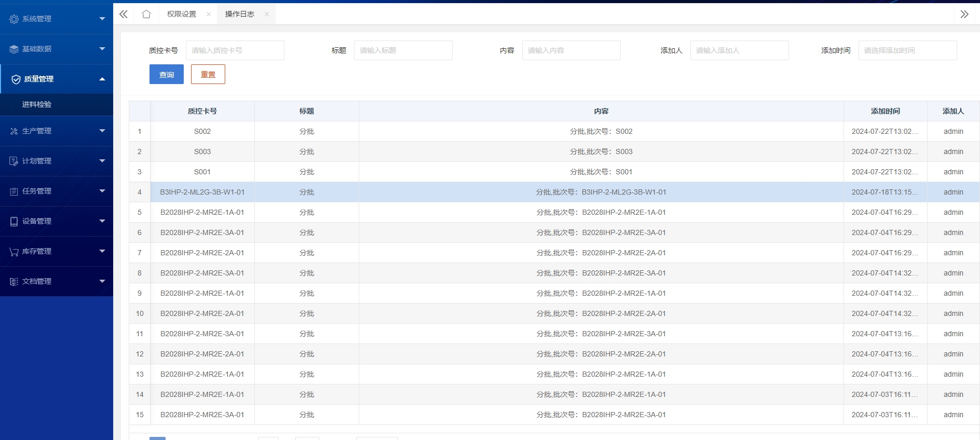This screenshot has width=980, height=440.
Task: Switch to the 权限设置 tab
Action: 182,14
